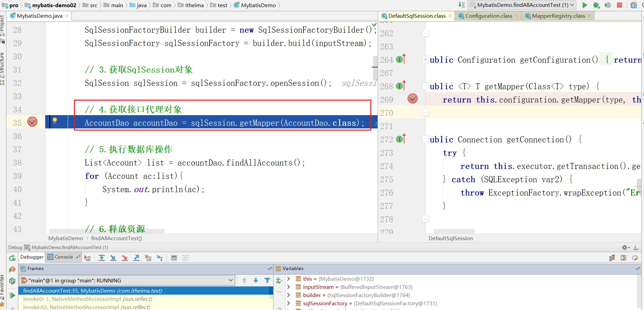Click the Frames filter funnel icon
The image size is (644, 310).
click(267, 280)
